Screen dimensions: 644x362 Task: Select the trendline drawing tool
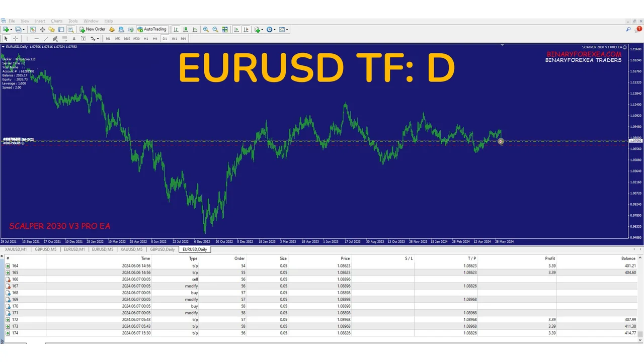pyautogui.click(x=46, y=39)
